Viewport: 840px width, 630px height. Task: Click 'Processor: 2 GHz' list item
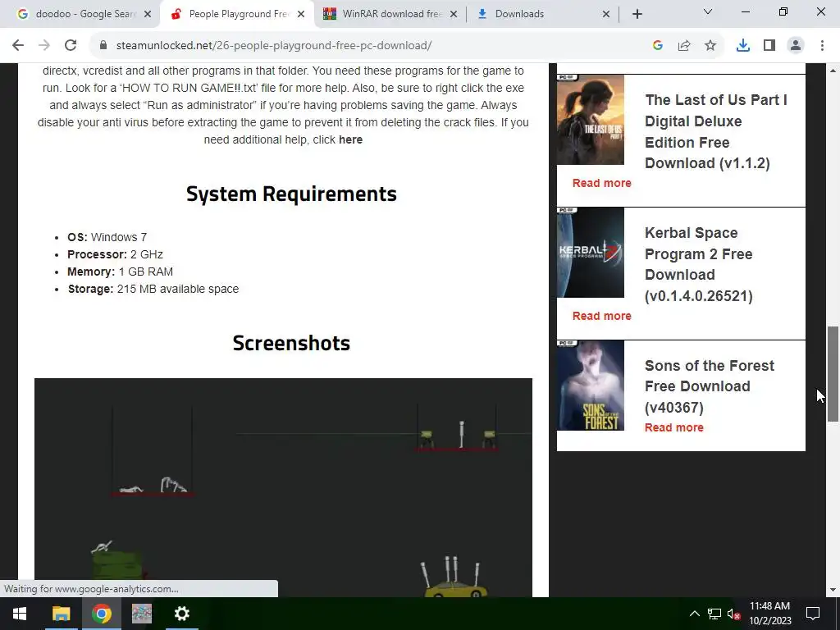click(115, 254)
